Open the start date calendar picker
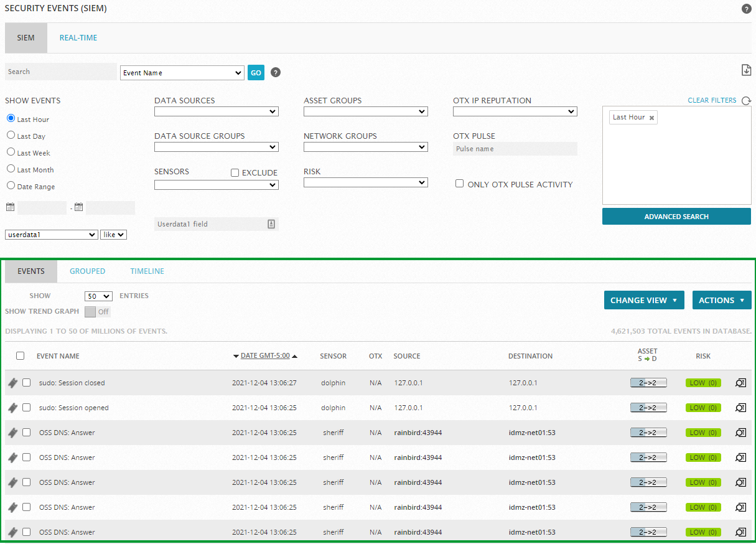 click(x=10, y=207)
